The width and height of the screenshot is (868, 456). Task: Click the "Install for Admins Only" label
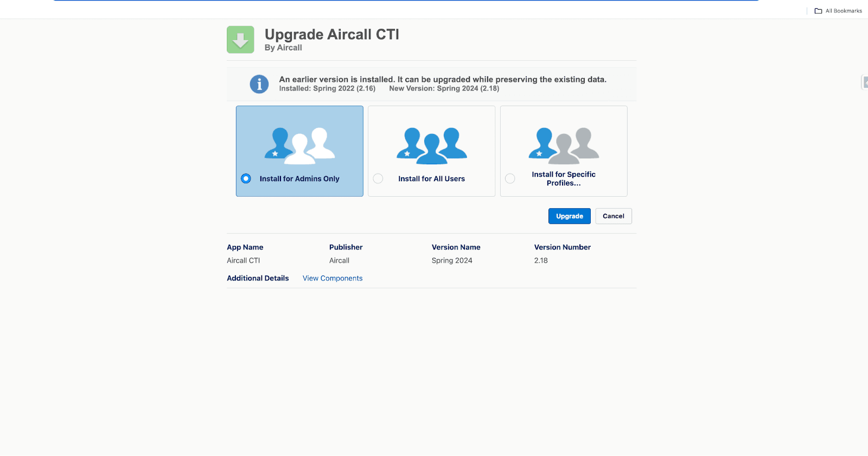coord(299,179)
